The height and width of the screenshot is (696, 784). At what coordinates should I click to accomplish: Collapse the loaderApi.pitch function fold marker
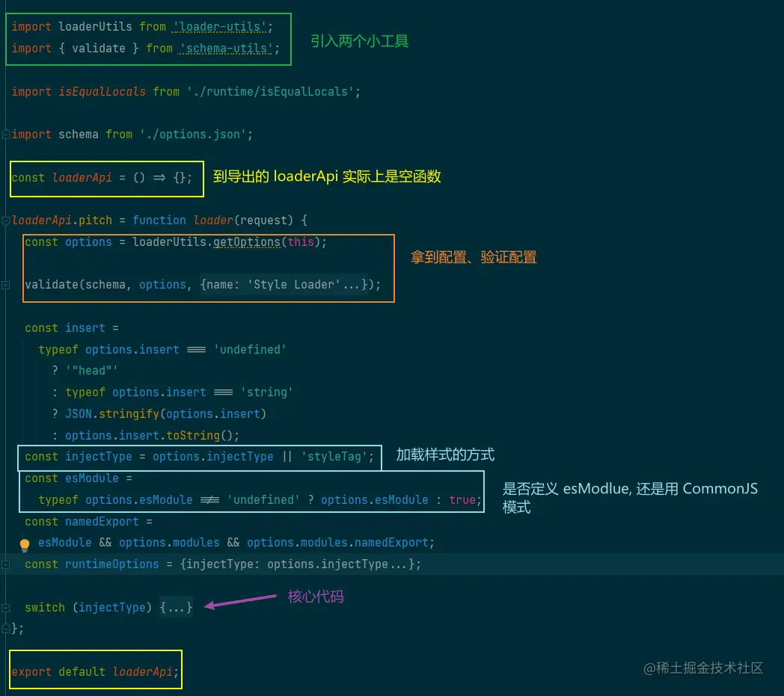coord(5,221)
